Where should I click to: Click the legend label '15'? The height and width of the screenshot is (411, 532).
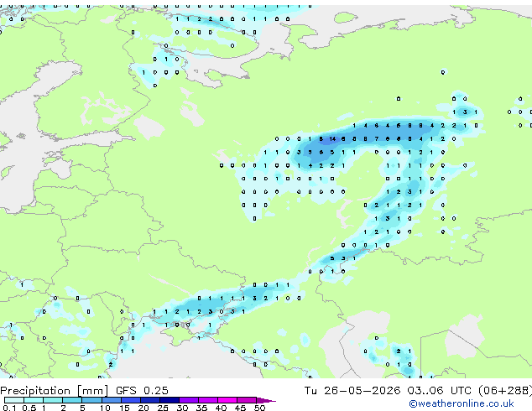click(x=124, y=408)
